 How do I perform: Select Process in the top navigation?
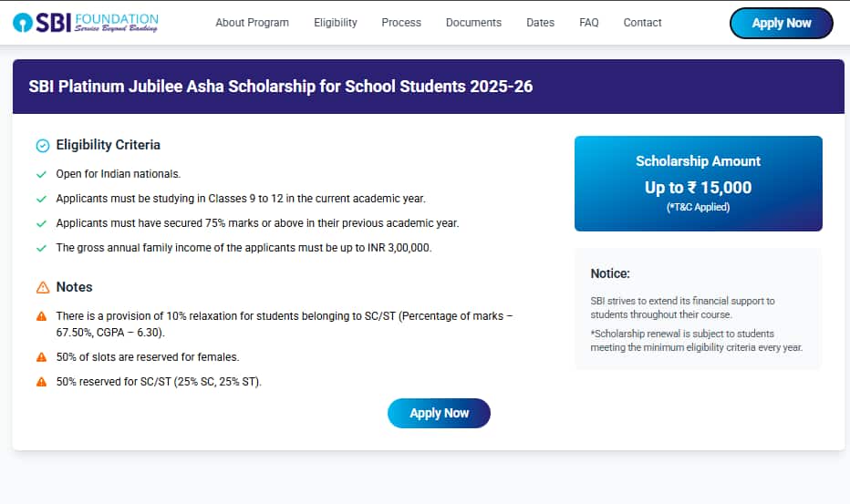[401, 23]
